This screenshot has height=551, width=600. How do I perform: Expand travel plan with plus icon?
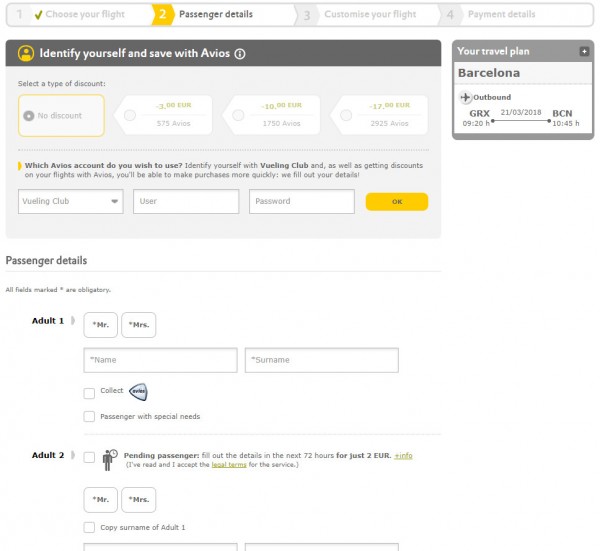pyautogui.click(x=584, y=51)
